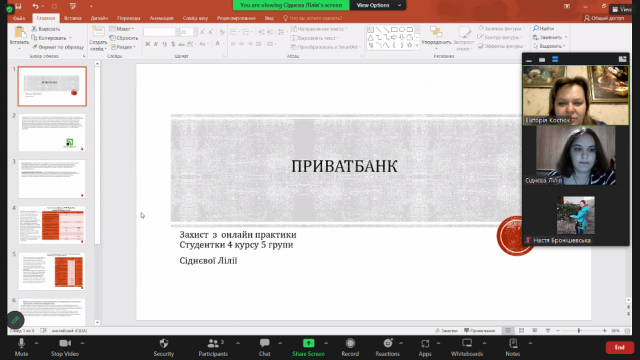Screen dimensions: 640x360
Task: Select the star shape in shapes gallery
Action: 409,45
